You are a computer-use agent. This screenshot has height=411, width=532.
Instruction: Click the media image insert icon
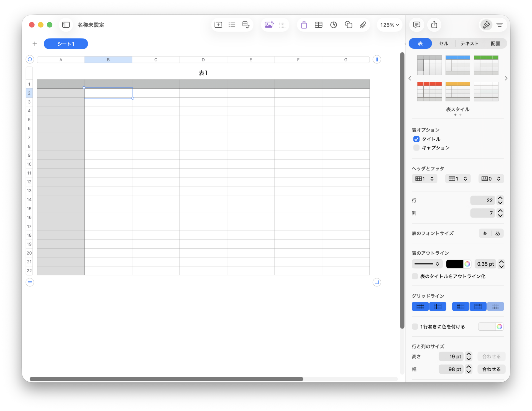[269, 25]
